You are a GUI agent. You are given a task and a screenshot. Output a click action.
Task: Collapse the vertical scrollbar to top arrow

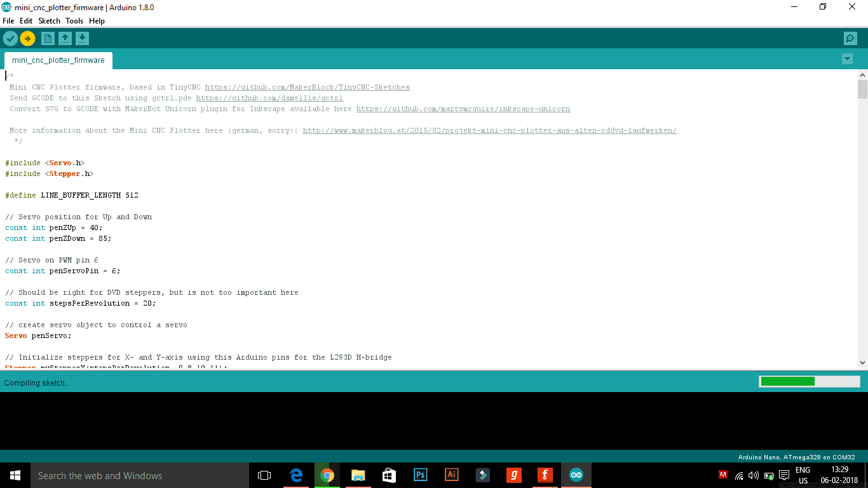(862, 74)
